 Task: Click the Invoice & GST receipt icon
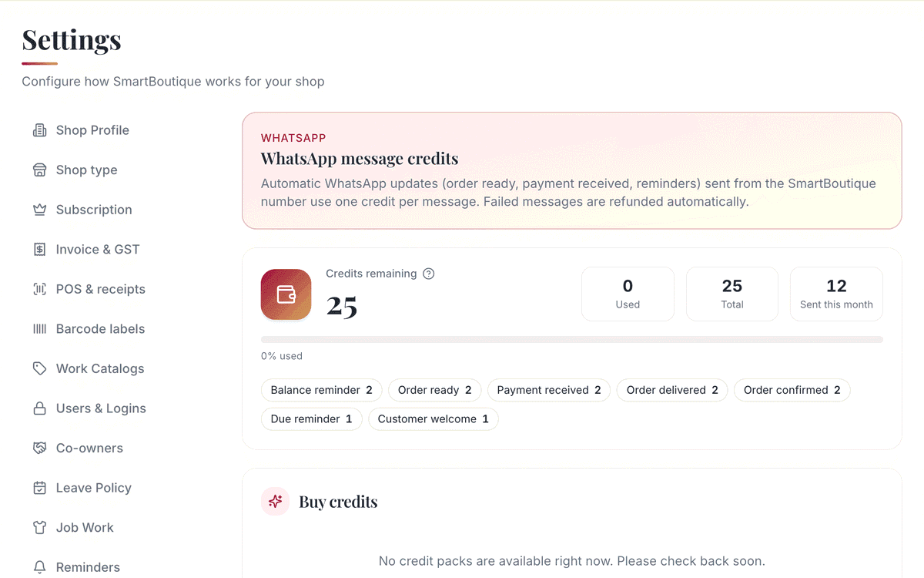[39, 250]
